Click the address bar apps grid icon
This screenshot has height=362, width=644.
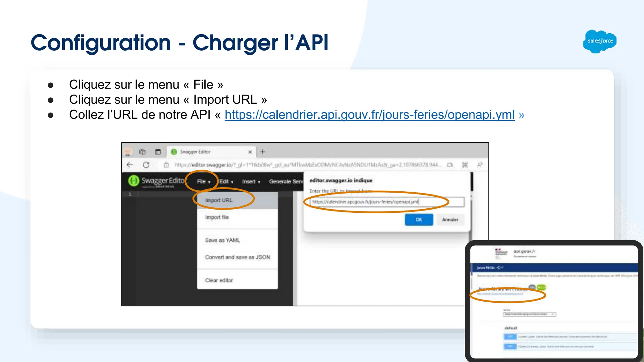(465, 165)
